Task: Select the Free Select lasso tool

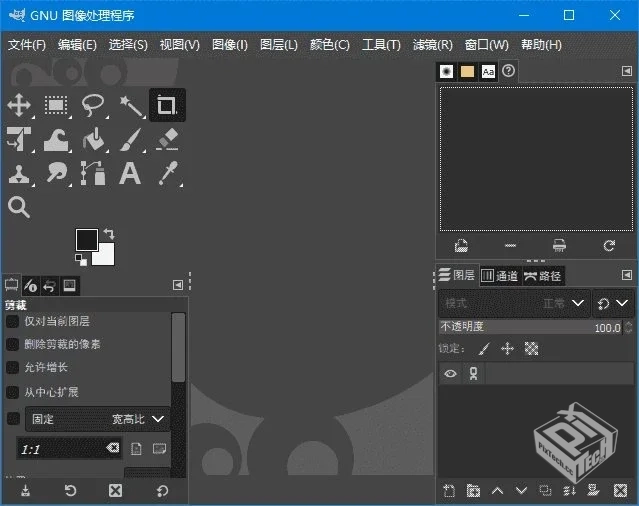Action: tap(93, 106)
